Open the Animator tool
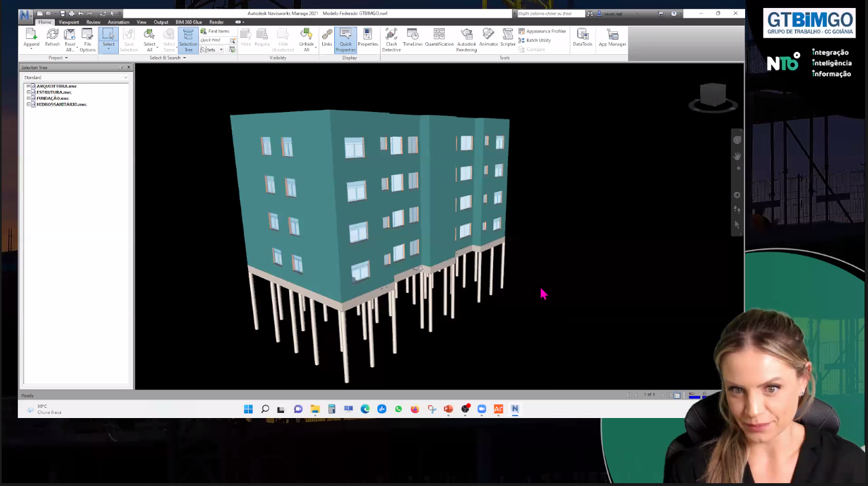This screenshot has width=868, height=486. 489,38
